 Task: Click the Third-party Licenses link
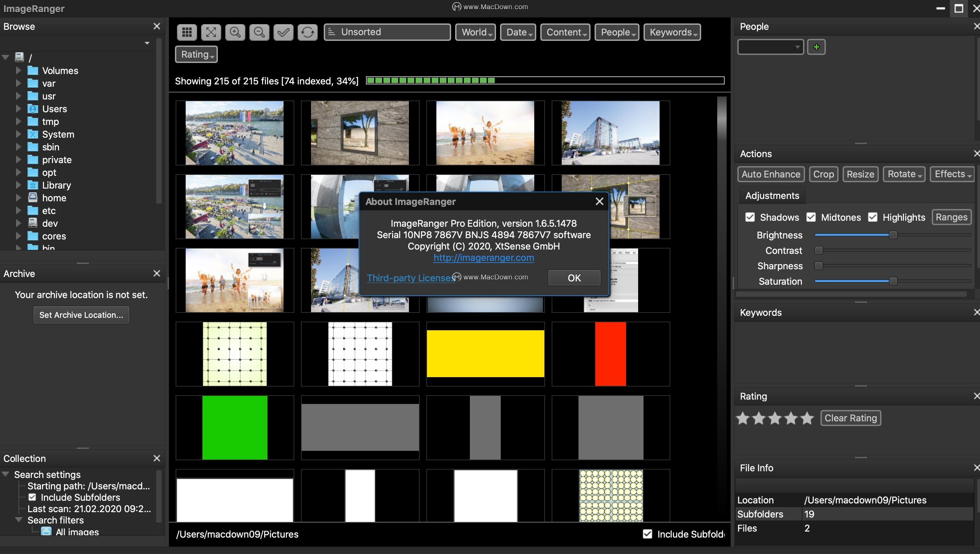tap(410, 278)
